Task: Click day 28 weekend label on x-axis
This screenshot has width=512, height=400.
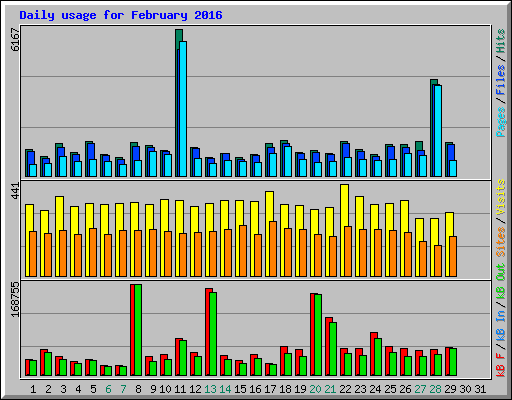Action: click(435, 389)
